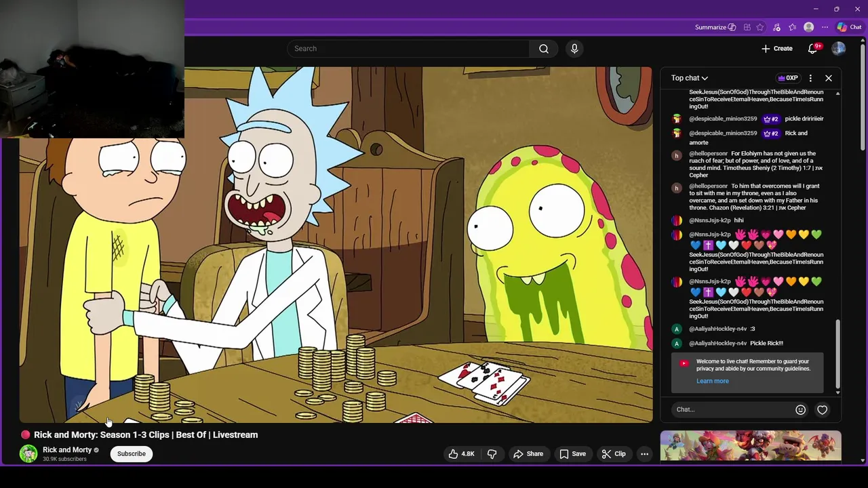Screen dimensions: 868x488
Task: Open Learn more link in chat welcome
Action: click(713, 381)
